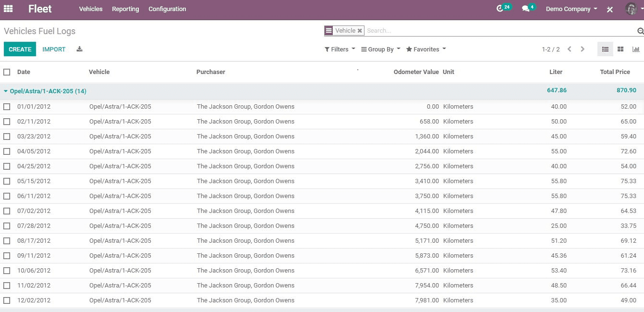Check the row dated 08/17/2012
Image resolution: width=644 pixels, height=312 pixels.
coord(7,241)
